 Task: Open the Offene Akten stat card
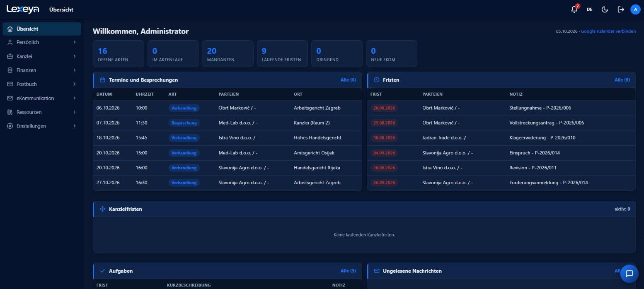tap(119, 53)
